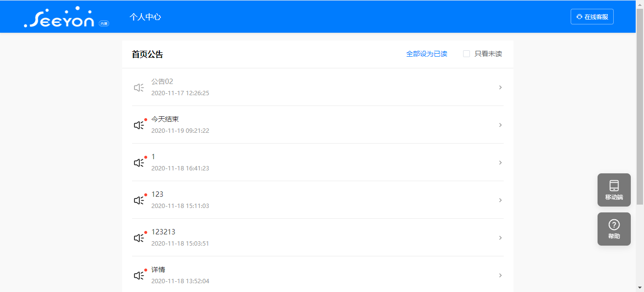The width and height of the screenshot is (644, 292).
Task: Click the speaker icon for announcement 1
Action: click(139, 163)
